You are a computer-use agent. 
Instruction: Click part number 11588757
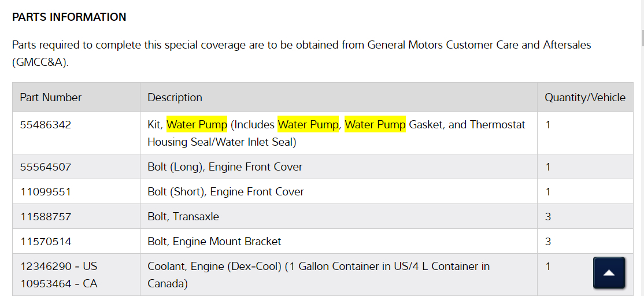click(x=46, y=217)
